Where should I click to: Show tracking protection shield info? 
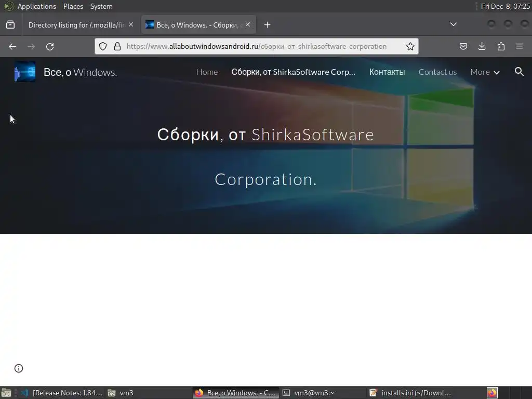click(103, 46)
